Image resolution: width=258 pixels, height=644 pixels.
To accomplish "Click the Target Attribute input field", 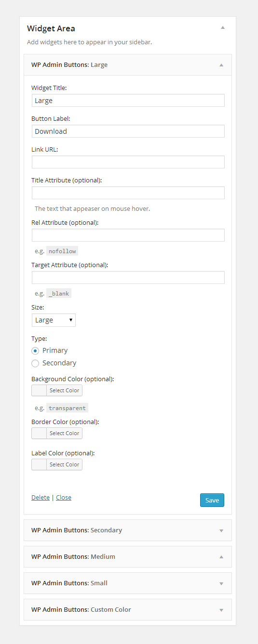I will (128, 278).
